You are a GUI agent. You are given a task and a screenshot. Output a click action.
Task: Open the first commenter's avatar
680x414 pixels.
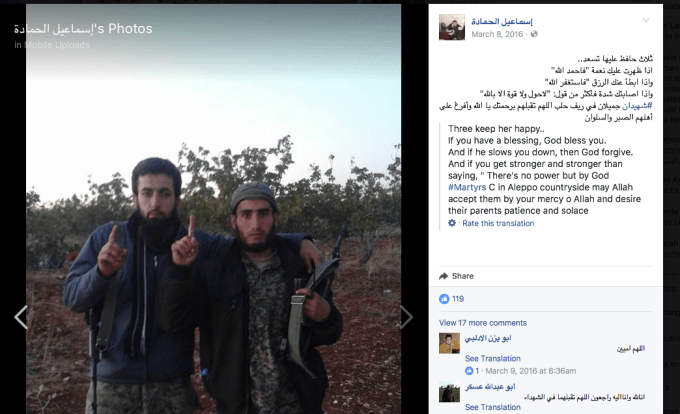click(x=449, y=343)
